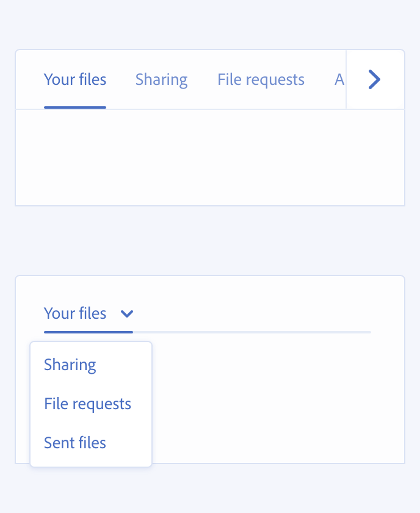Click the blank padding below Sent files in the menu
The image size is (420, 513).
pyautogui.click(x=90, y=460)
